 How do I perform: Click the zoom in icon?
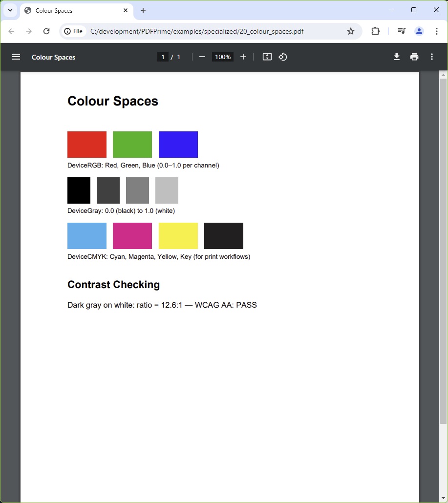tap(243, 57)
